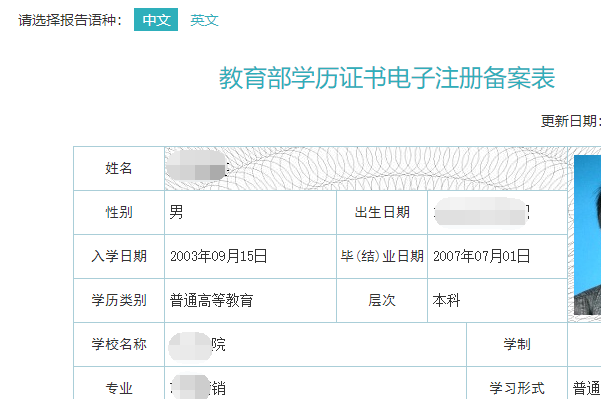Click the major value ending 销
This screenshot has height=399, width=601.
[x=198, y=387]
